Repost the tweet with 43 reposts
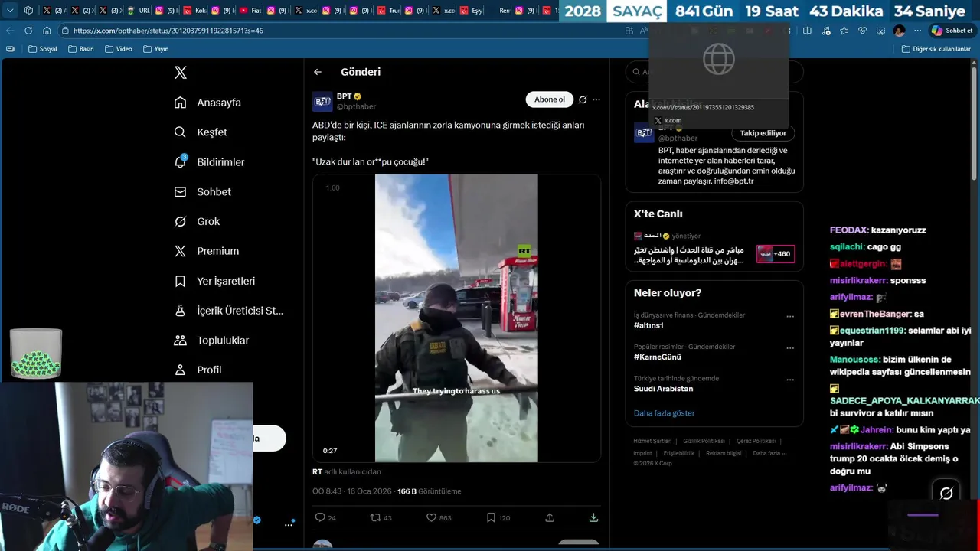Viewport: 980px width, 551px height. click(375, 517)
